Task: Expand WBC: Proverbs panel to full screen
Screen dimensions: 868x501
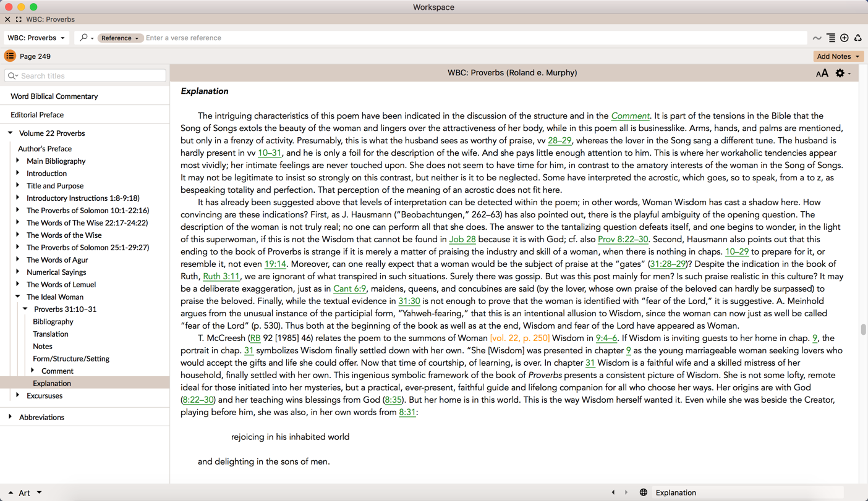Action: coord(19,19)
